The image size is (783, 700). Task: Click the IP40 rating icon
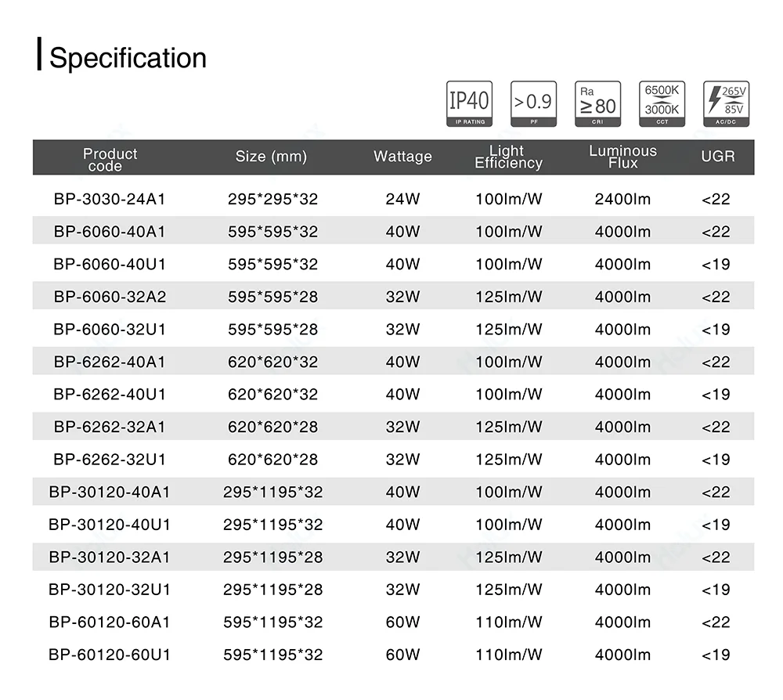[469, 103]
